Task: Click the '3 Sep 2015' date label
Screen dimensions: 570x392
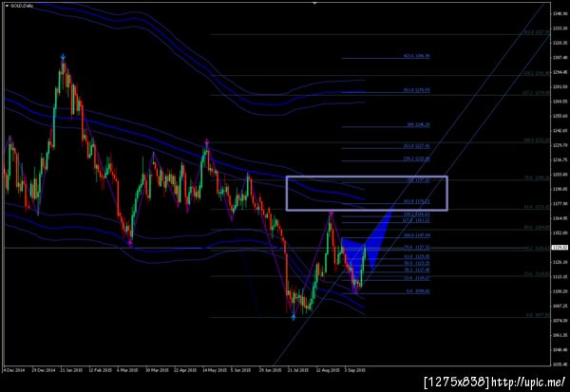Action: 354,370
